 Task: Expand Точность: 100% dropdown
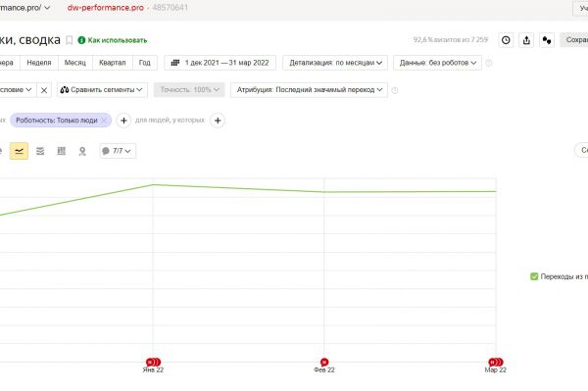coord(189,90)
